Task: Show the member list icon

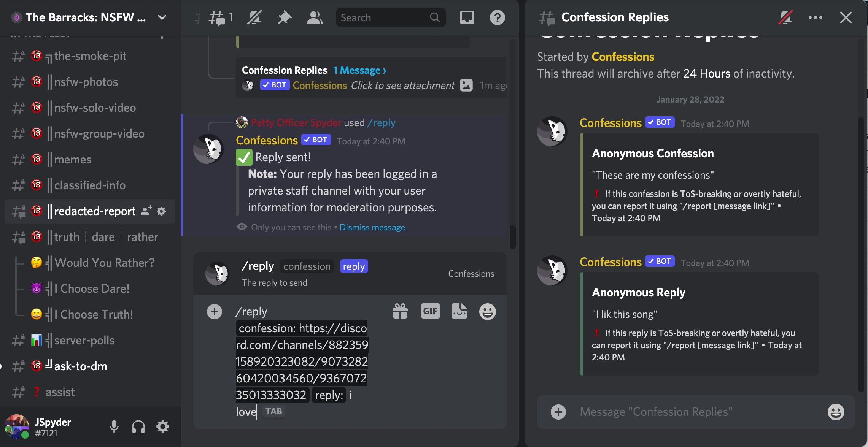Action: 315,17
